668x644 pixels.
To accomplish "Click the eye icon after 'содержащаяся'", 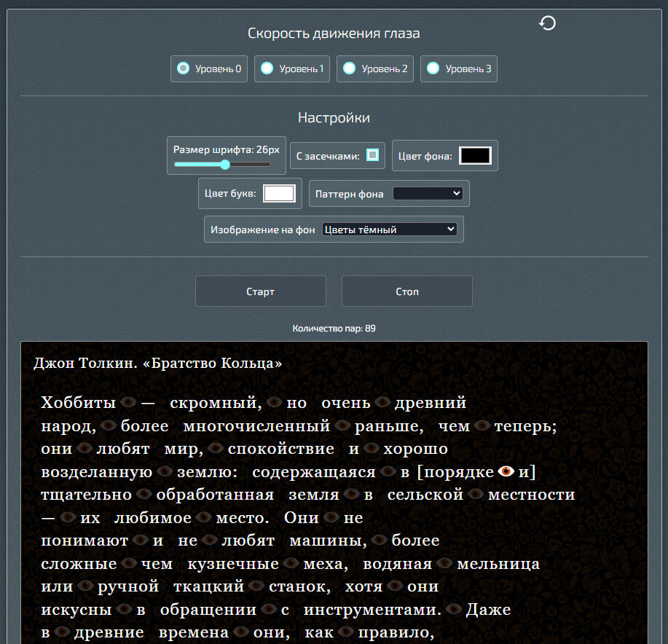I will coord(388,471).
